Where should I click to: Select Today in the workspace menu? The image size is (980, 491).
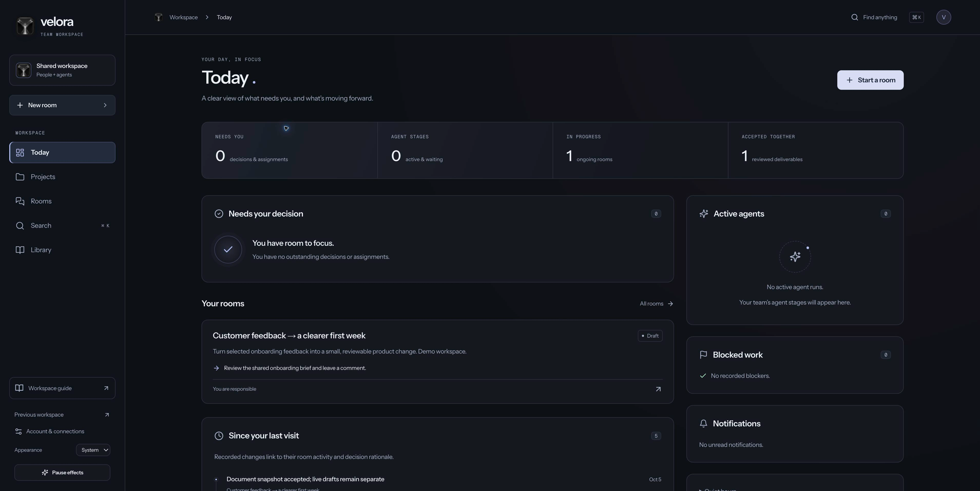pos(62,153)
